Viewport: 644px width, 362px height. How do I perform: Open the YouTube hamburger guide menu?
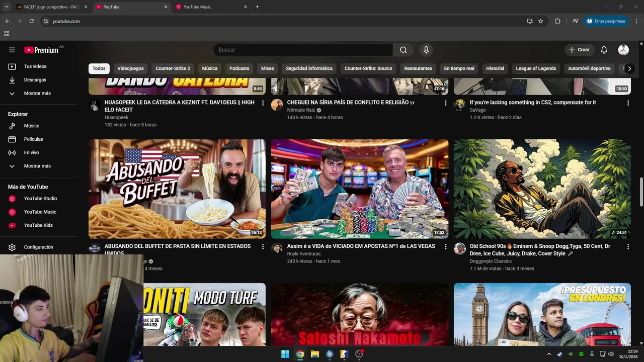tap(12, 50)
